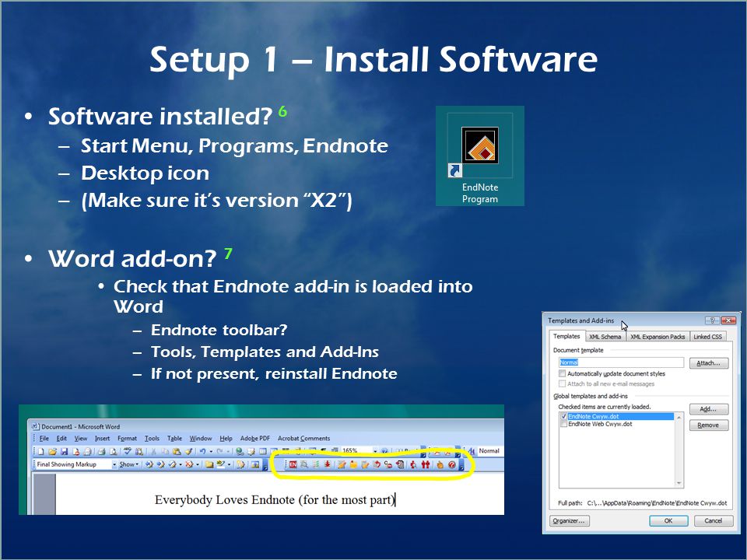Screen dimensions: 747x560
Task: Open the Insert menu in Word
Action: click(x=102, y=439)
